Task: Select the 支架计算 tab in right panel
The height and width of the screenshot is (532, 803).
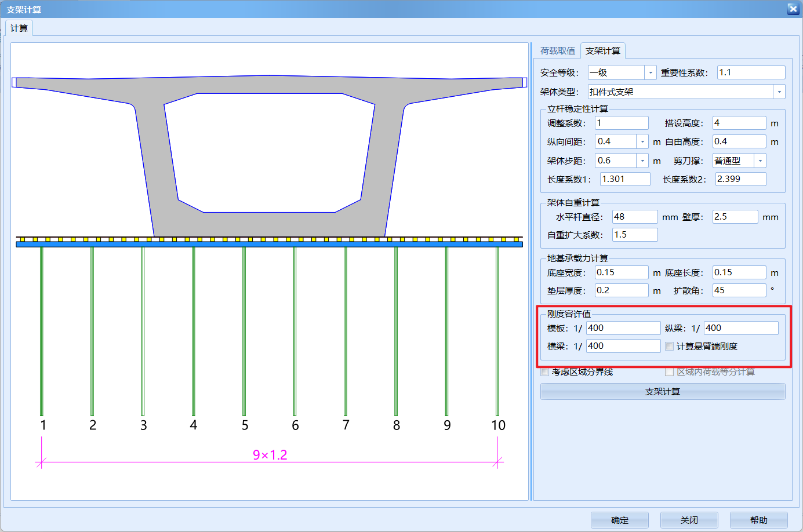Action: click(x=602, y=51)
